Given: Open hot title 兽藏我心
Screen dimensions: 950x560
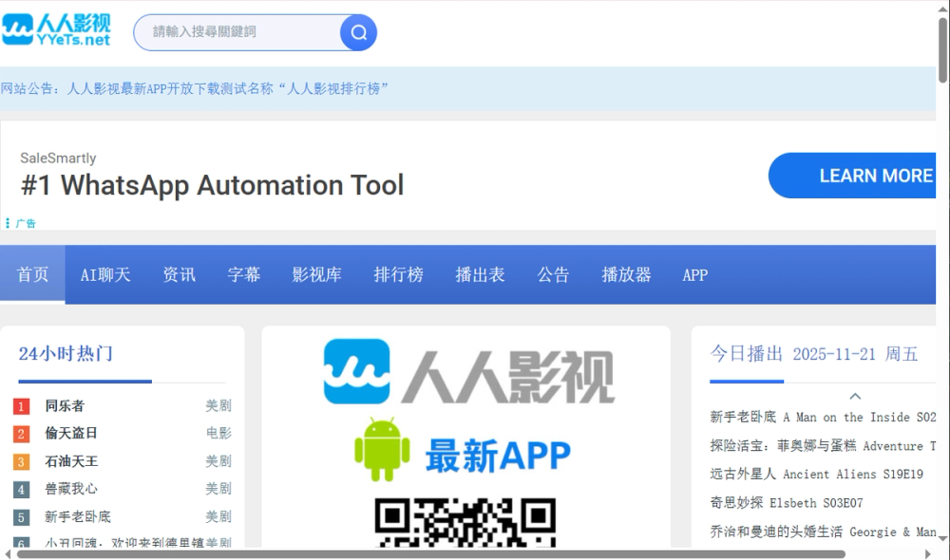Looking at the screenshot, I should click(71, 489).
